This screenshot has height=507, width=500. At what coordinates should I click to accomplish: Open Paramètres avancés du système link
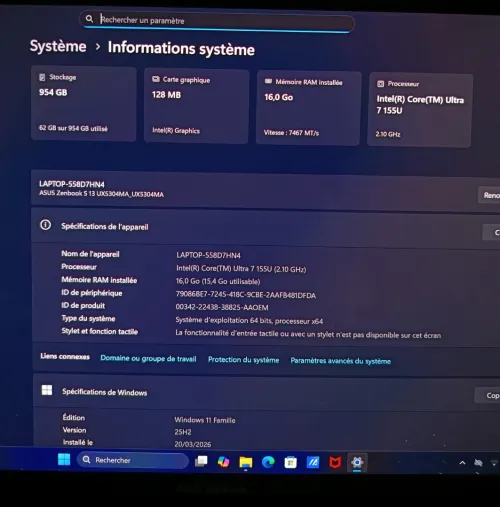click(340, 361)
